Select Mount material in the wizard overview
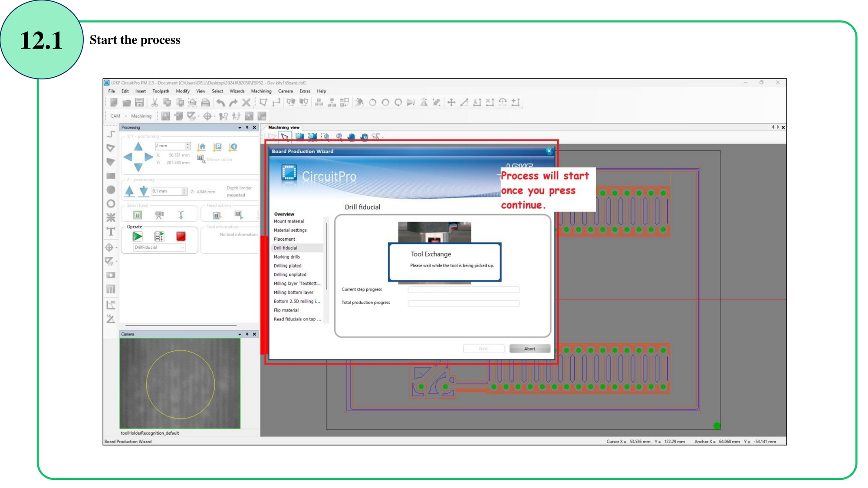868x488 pixels. coord(289,221)
